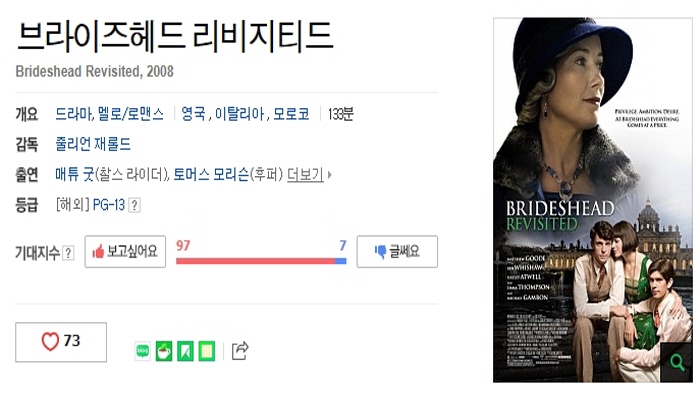Share to Naver Cafe via cup icon

pyautogui.click(x=164, y=351)
